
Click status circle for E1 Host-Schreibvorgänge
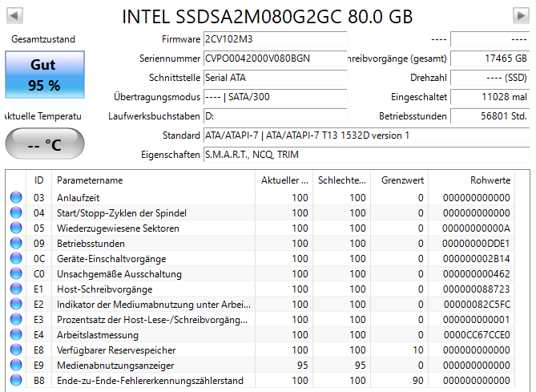click(x=16, y=289)
